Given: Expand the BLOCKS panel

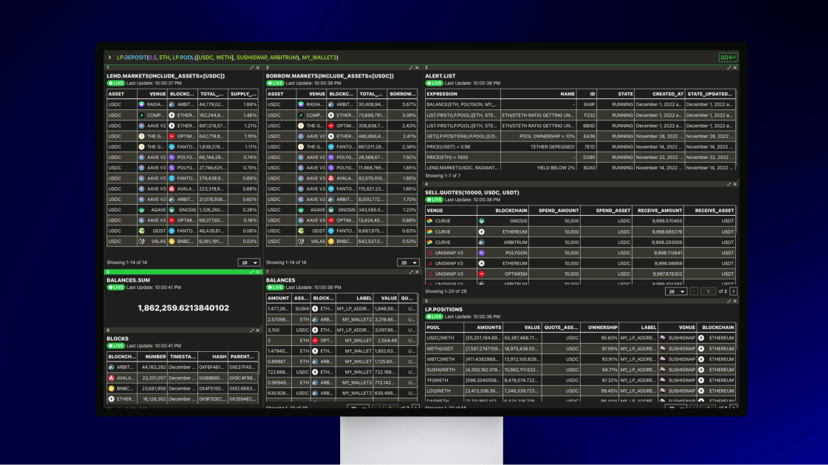Looking at the screenshot, I should click(x=251, y=330).
